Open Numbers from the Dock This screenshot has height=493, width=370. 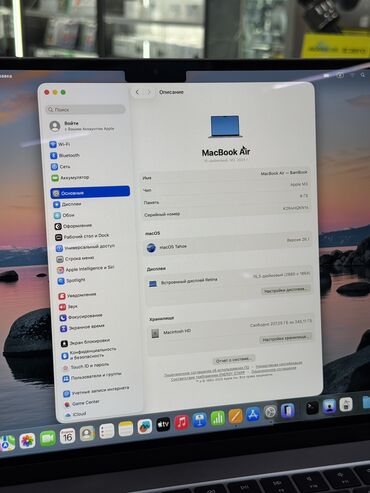pyautogui.click(x=218, y=418)
